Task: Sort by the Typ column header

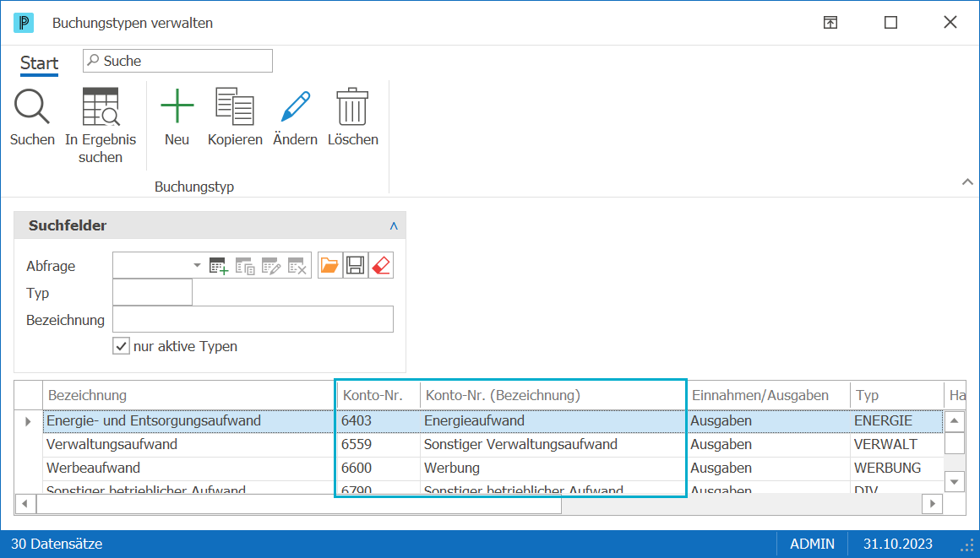Action: (896, 396)
